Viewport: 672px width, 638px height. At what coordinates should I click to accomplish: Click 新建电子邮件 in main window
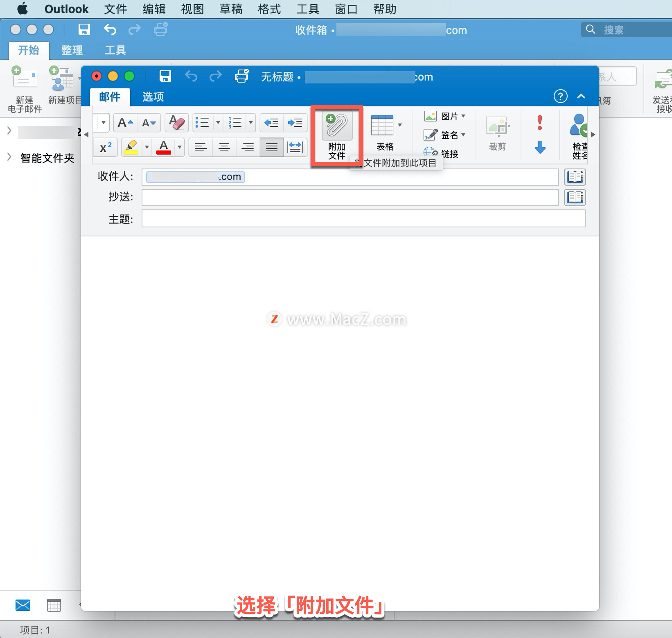coord(25,89)
